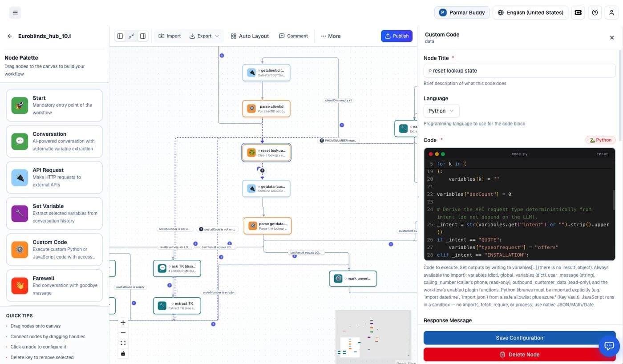Viewport: 623px width, 364px height.
Task: Delete Node using the red button
Action: [519, 355]
